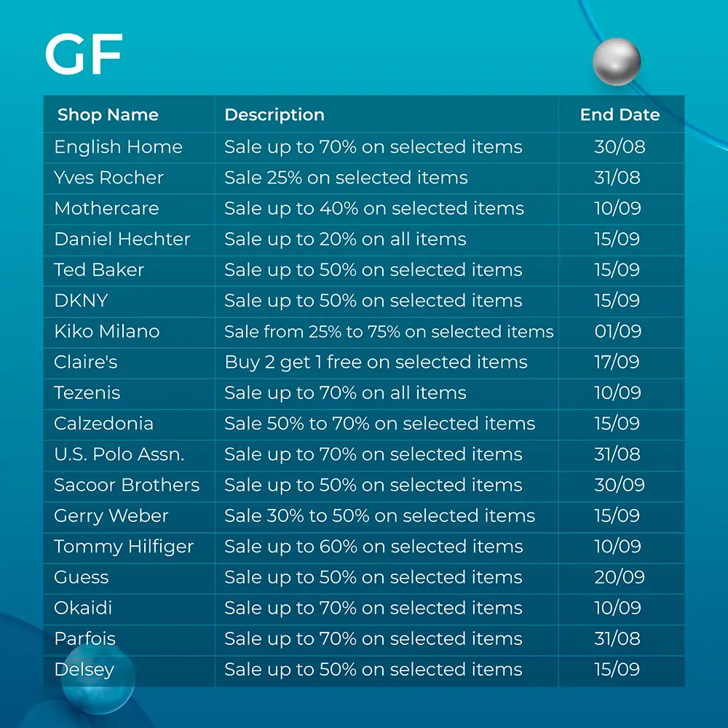Click the English Home shop name

119,147
